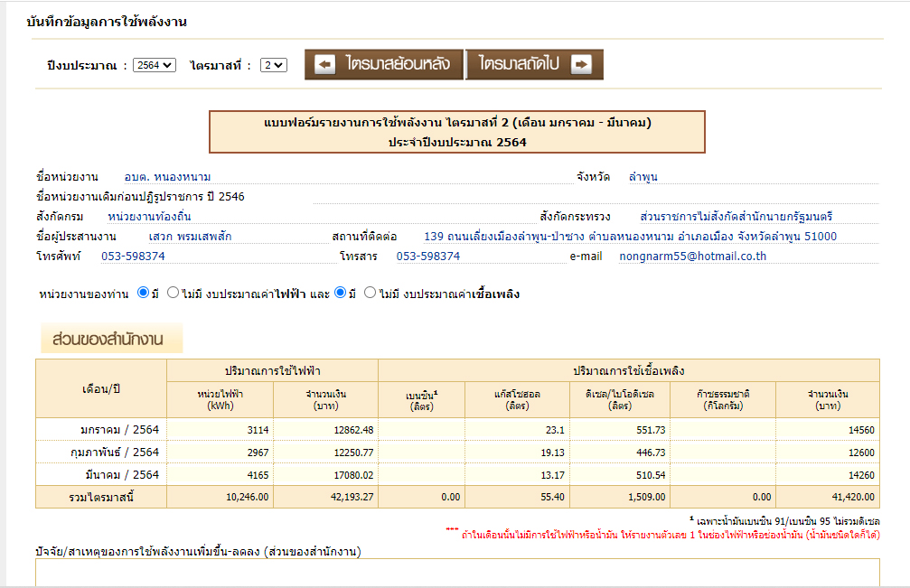The width and height of the screenshot is (910, 588).
Task: Click the ไตรมาสย้อนหลัง button
Action: coord(384,64)
